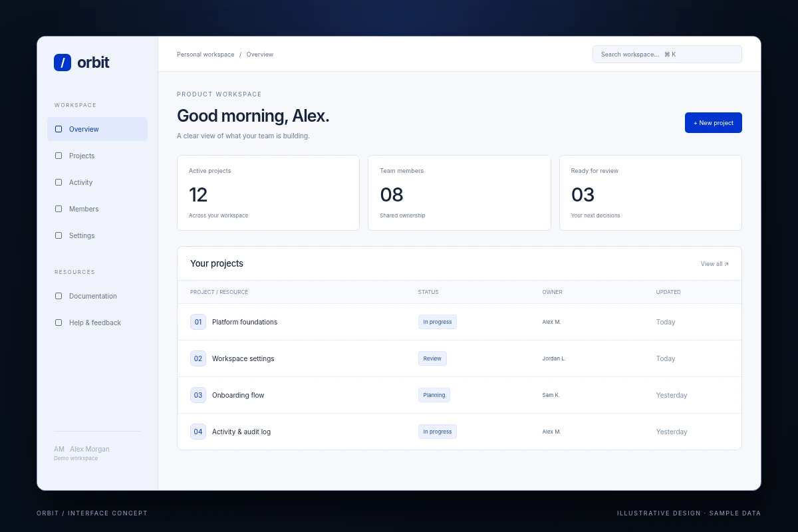Click the Alex Morgan profile name
Viewport: 798px width, 532px height.
click(90, 450)
